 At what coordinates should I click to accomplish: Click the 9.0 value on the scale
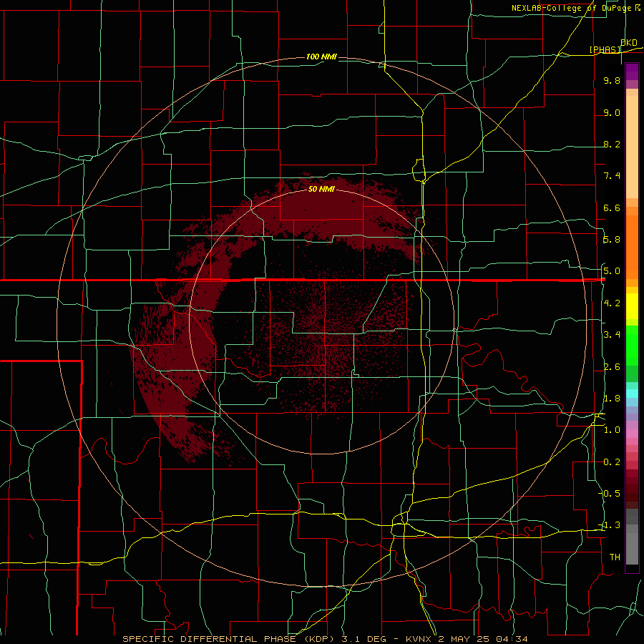612,112
